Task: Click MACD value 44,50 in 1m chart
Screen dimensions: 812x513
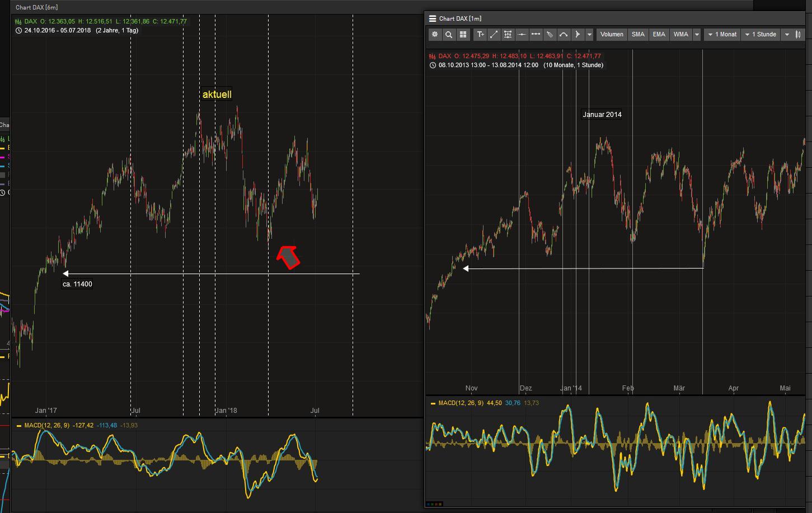Action: coord(495,403)
